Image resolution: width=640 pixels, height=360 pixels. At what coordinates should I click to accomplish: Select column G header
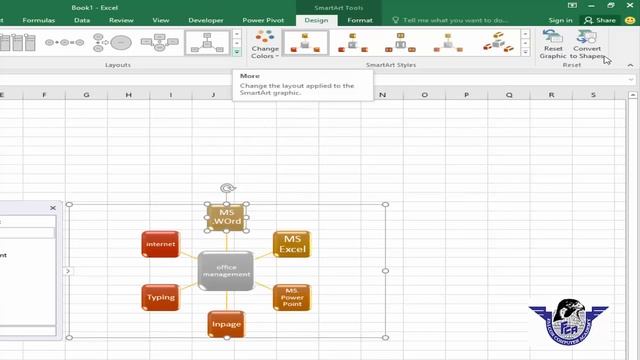[86, 95]
